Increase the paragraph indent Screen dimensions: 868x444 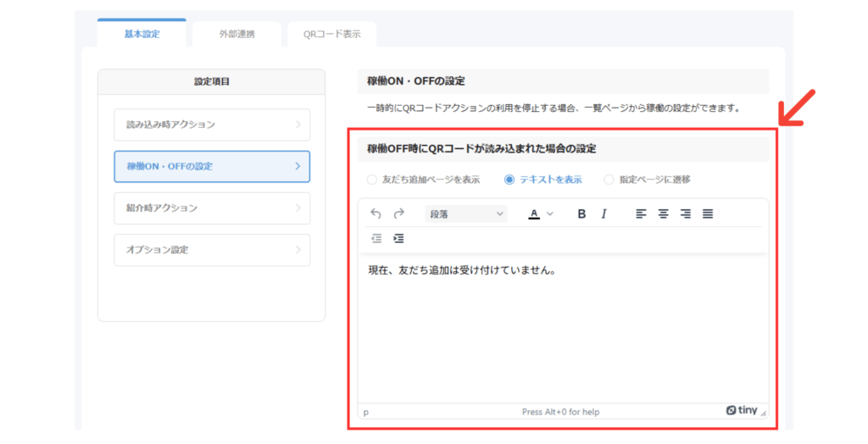pyautogui.click(x=398, y=239)
